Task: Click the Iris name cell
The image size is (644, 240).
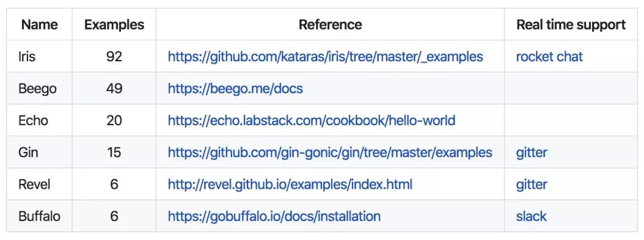Action: click(39, 56)
